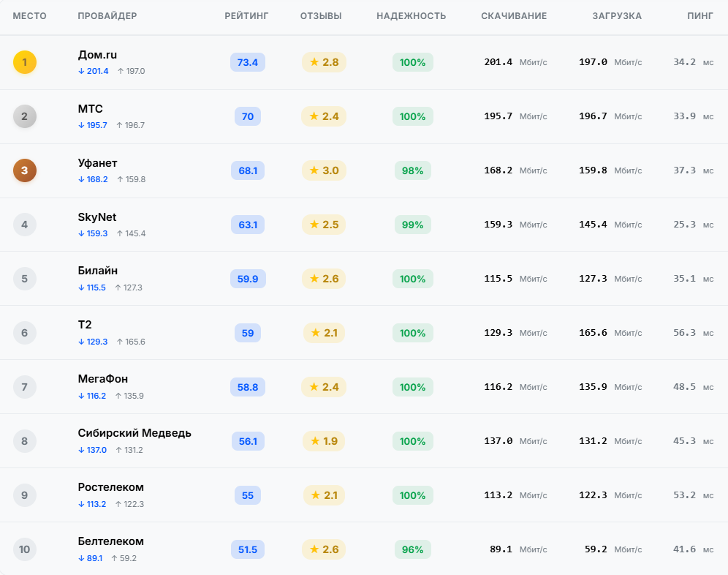Open the T2 provider page
This screenshot has height=575, width=728.
85,325
